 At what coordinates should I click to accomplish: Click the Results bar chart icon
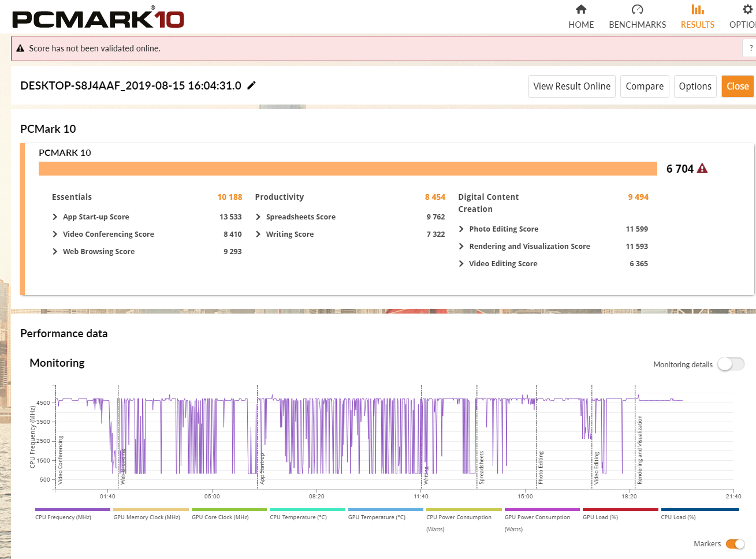pyautogui.click(x=697, y=10)
